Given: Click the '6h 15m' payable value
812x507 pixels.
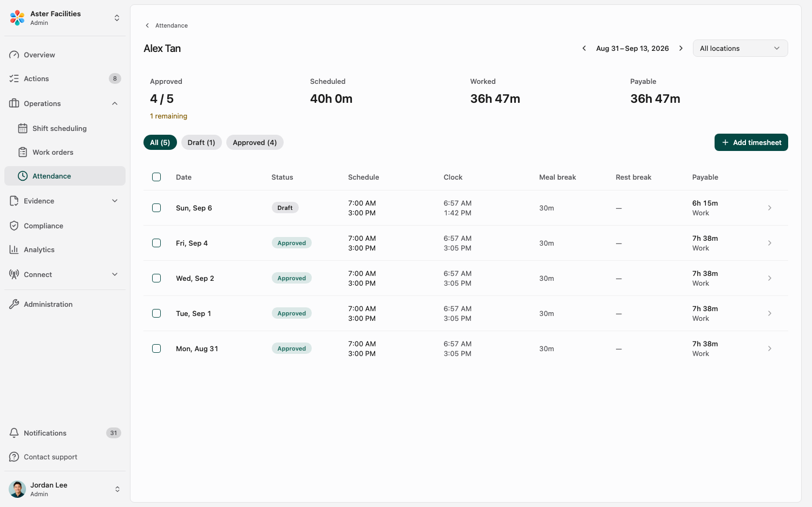Looking at the screenshot, I should pyautogui.click(x=705, y=203).
